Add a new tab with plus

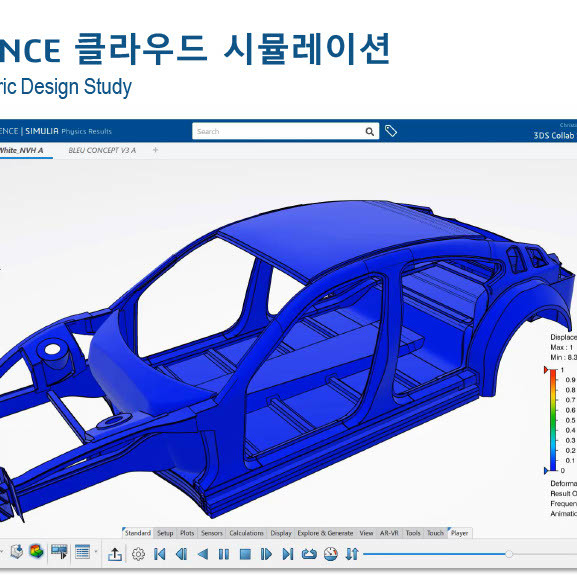point(155,150)
